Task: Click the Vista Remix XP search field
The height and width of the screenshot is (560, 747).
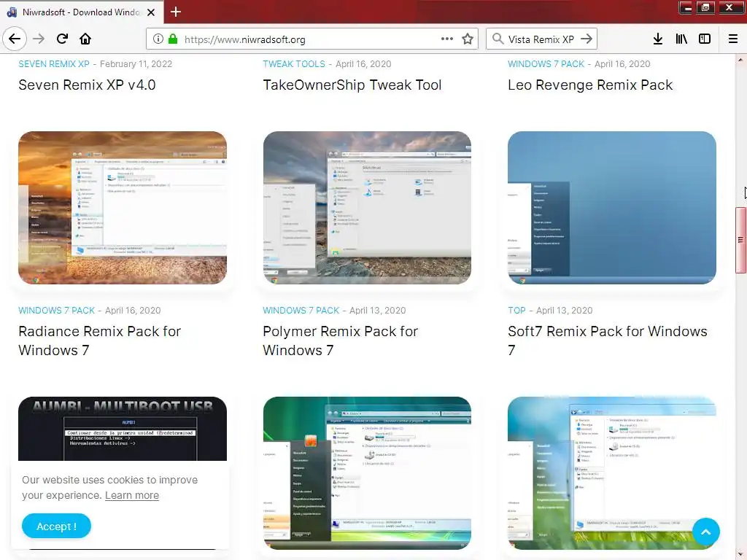Action: tap(541, 39)
